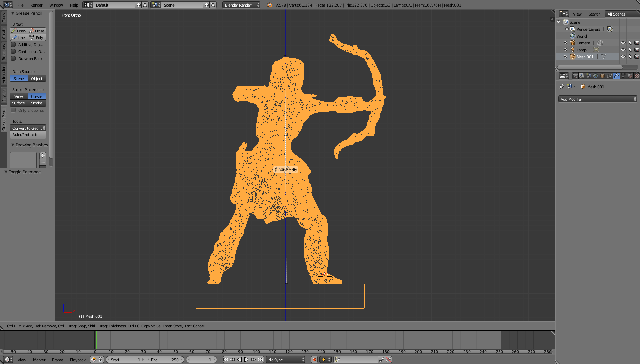This screenshot has width=640, height=364.
Task: Open the timeline Playback menu
Action: pyautogui.click(x=78, y=360)
